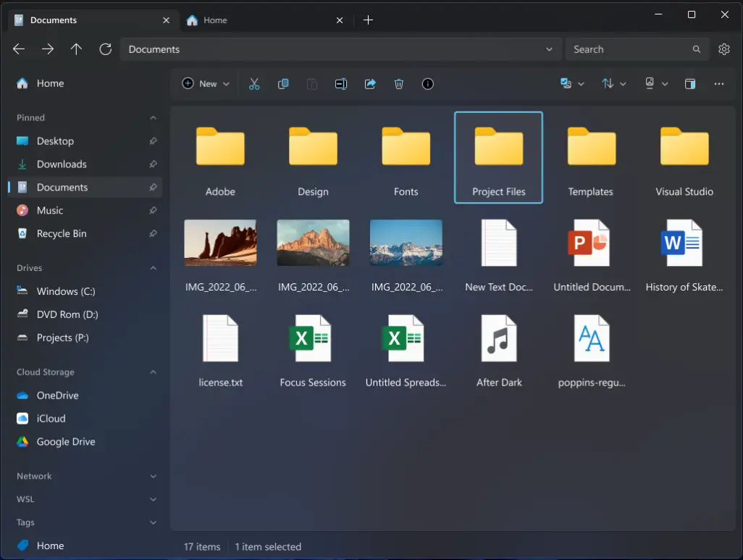Cut the selected Project Files folder

pos(254,83)
